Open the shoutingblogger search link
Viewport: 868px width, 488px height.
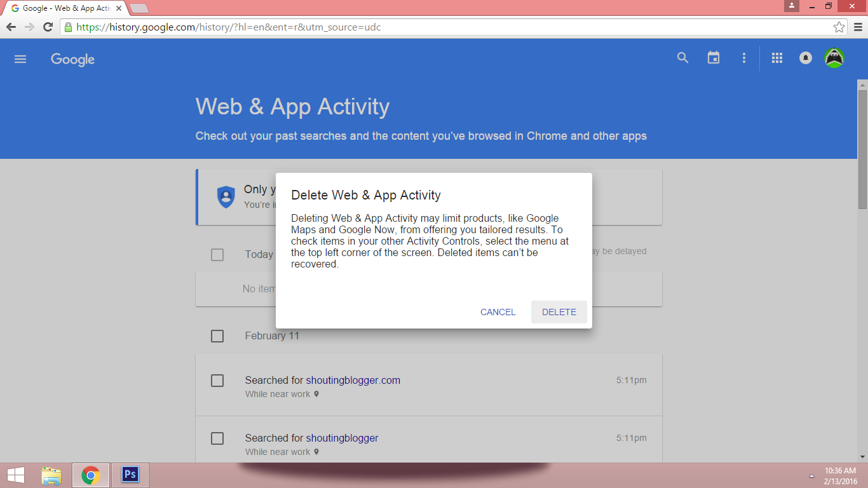click(x=342, y=438)
